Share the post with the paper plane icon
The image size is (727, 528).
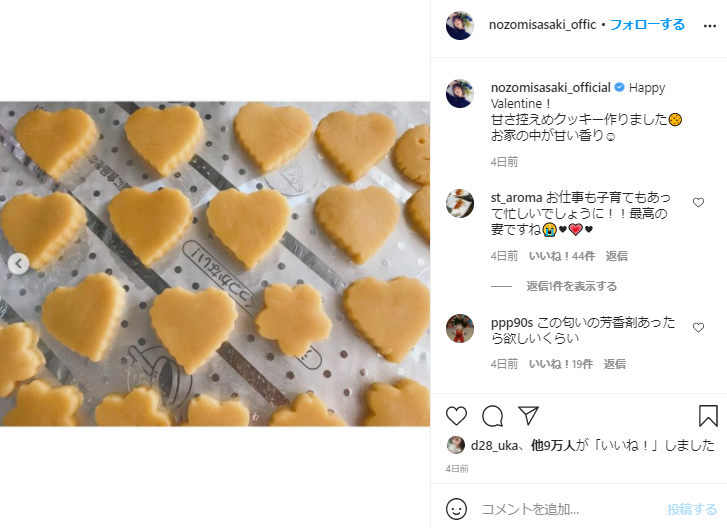point(528,415)
